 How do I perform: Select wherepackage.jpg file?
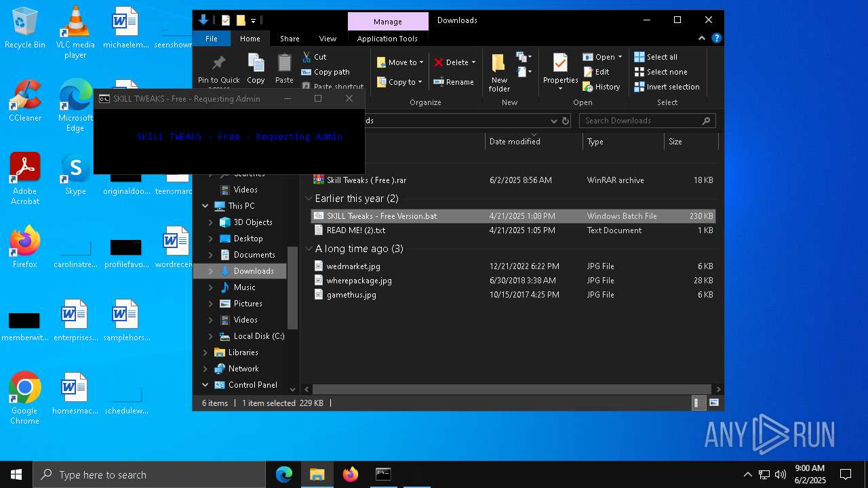coord(513,281)
